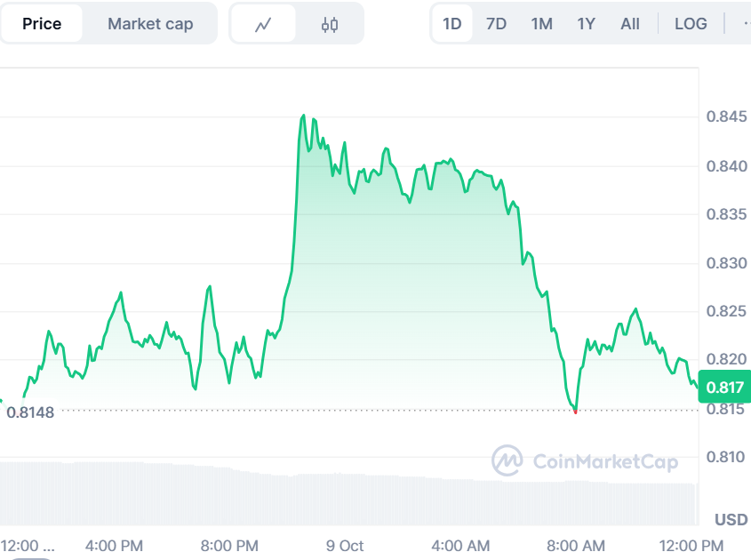Click the CoinMarketCap watermark logo
This screenshot has height=560, width=751.
coord(585,460)
